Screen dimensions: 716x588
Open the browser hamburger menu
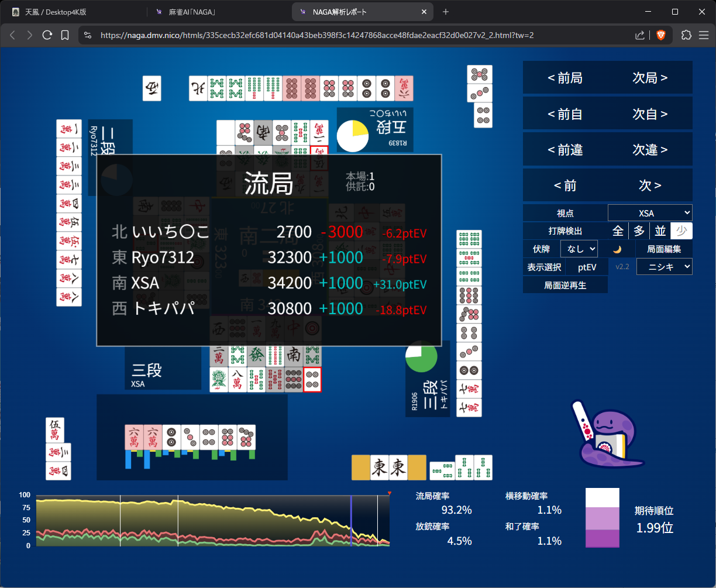pos(704,35)
